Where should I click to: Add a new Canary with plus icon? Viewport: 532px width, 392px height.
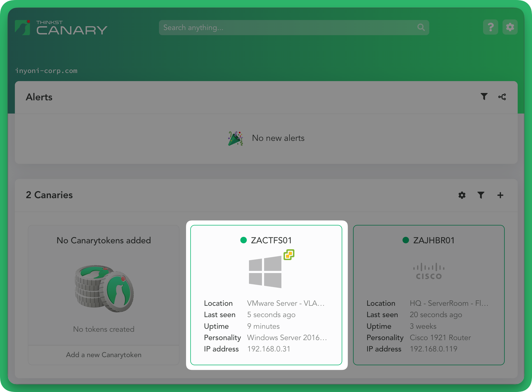click(x=500, y=195)
